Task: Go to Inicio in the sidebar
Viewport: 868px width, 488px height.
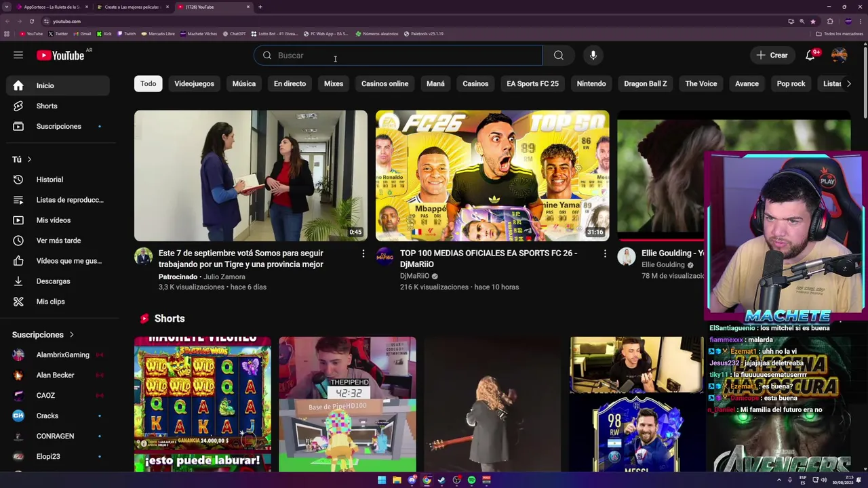Action: click(x=58, y=85)
